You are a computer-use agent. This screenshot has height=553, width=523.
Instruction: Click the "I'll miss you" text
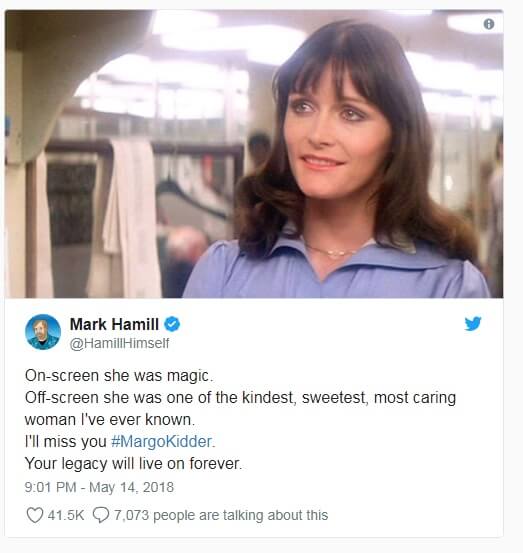[66, 442]
